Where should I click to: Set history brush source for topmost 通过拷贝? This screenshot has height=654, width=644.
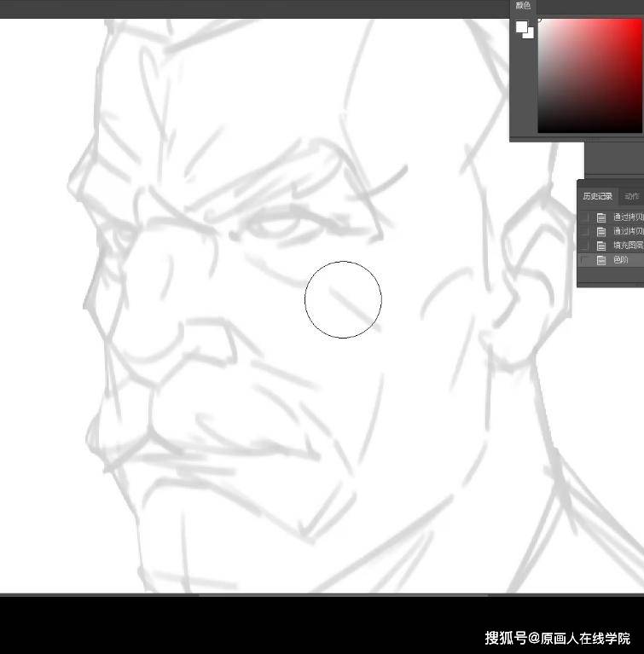click(x=585, y=217)
